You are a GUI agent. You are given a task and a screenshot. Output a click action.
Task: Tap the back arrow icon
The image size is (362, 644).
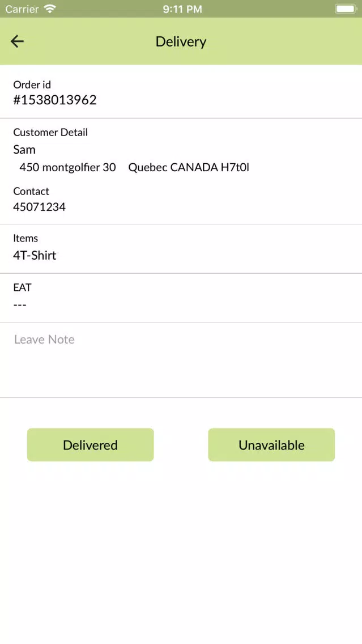[x=17, y=41]
